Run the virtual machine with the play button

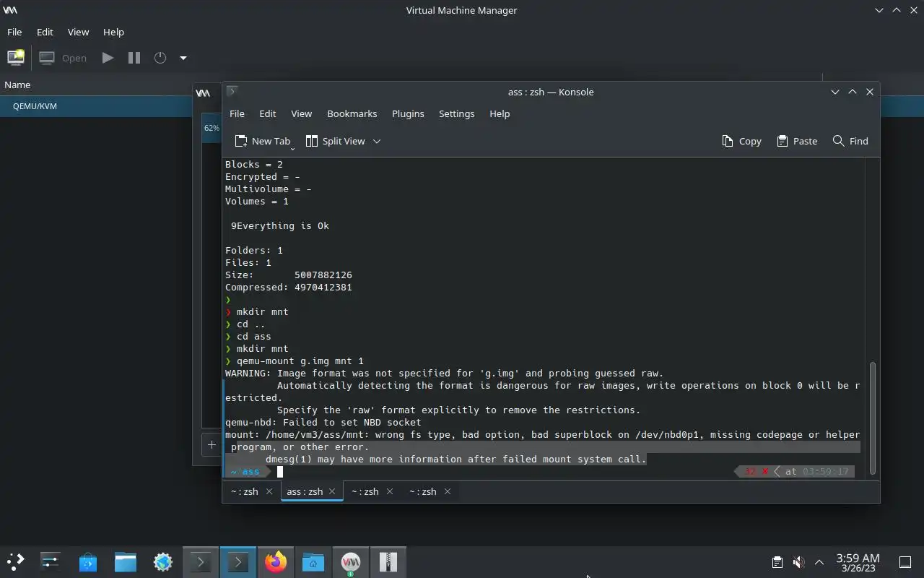(x=108, y=58)
